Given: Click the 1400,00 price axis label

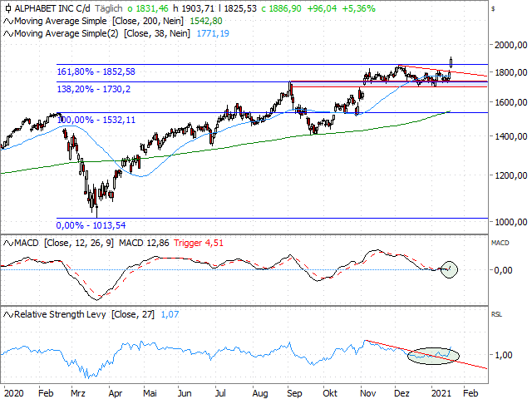Looking at the screenshot, I should click(x=510, y=136).
